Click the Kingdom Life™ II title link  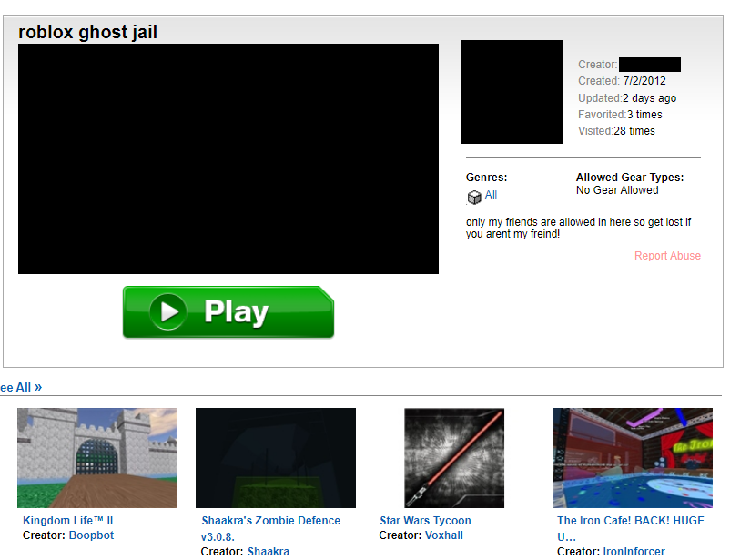coord(67,521)
